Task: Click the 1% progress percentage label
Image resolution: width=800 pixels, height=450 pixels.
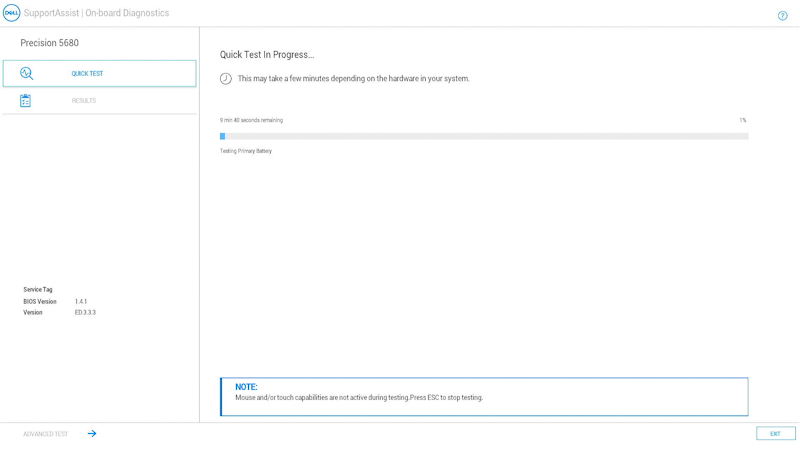Action: point(742,120)
